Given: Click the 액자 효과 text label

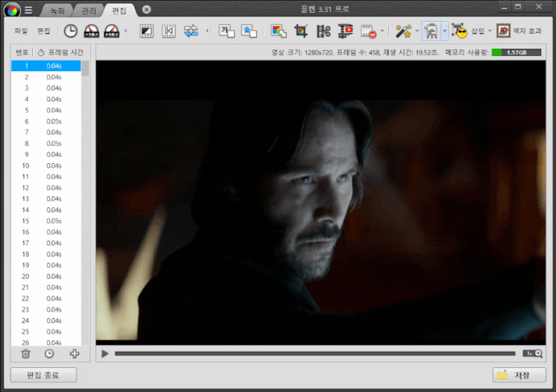Looking at the screenshot, I should point(528,31).
